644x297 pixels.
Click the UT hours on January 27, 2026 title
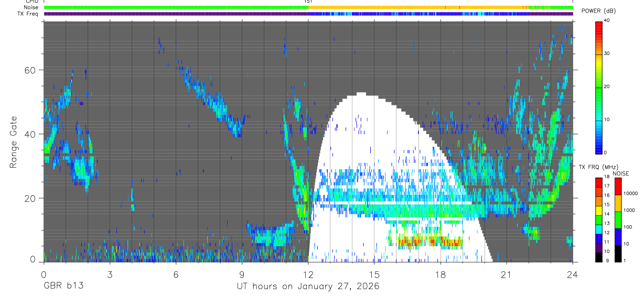click(x=307, y=287)
